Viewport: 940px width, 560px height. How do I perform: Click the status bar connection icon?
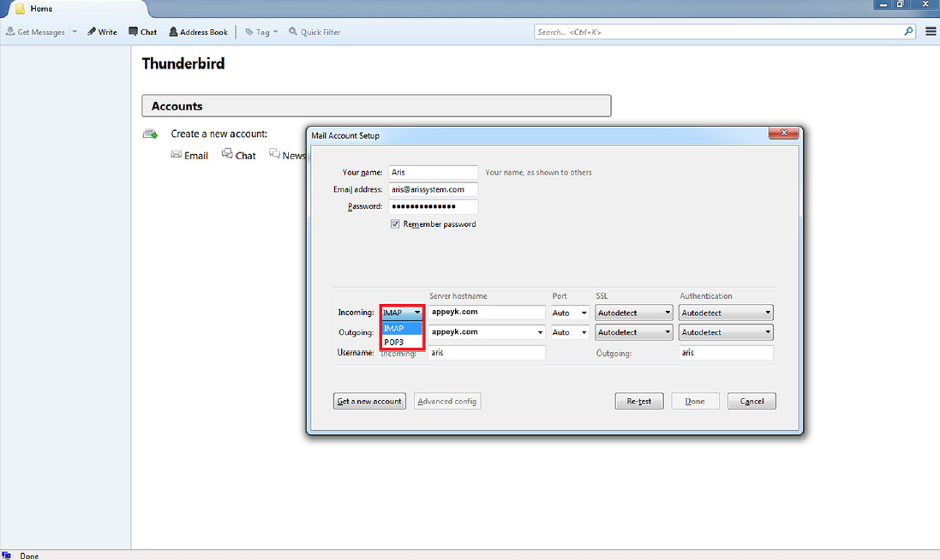[x=6, y=555]
